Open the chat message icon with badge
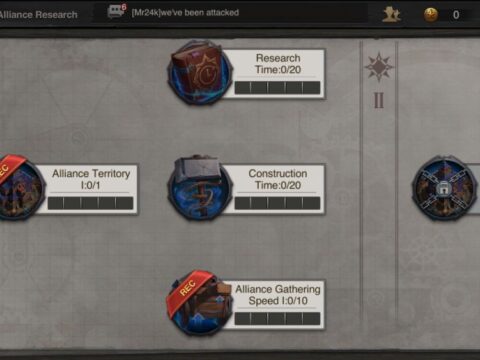Viewport: 480px width, 360px height. click(x=116, y=11)
